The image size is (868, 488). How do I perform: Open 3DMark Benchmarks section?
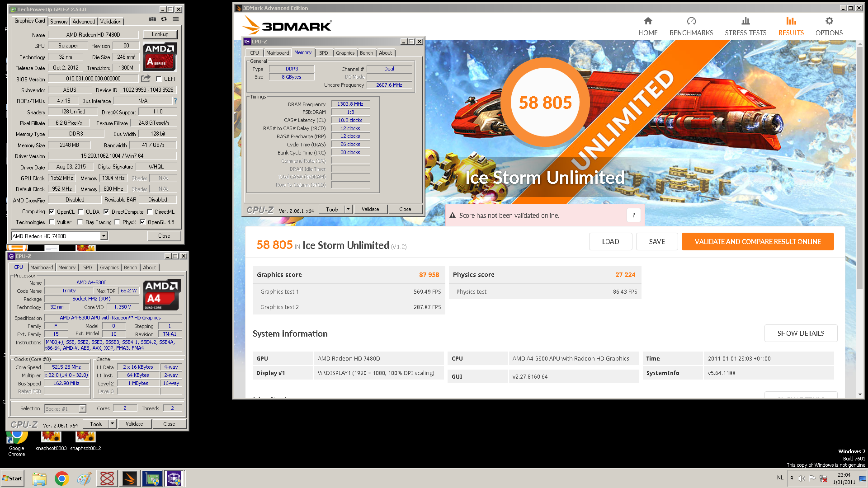point(691,27)
